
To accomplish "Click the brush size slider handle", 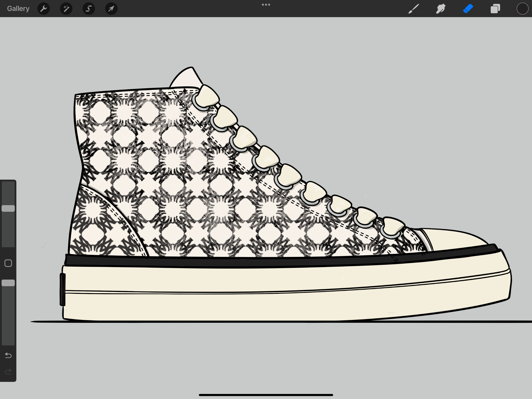I will pos(8,208).
